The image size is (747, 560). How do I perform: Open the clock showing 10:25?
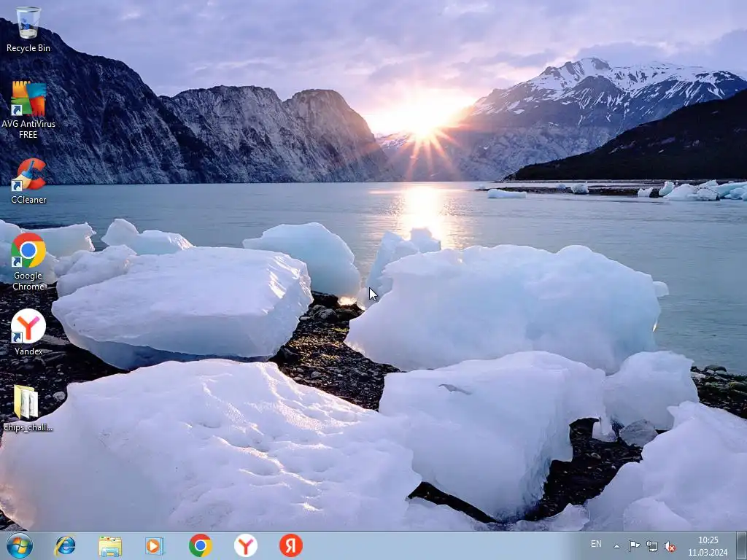pyautogui.click(x=708, y=540)
